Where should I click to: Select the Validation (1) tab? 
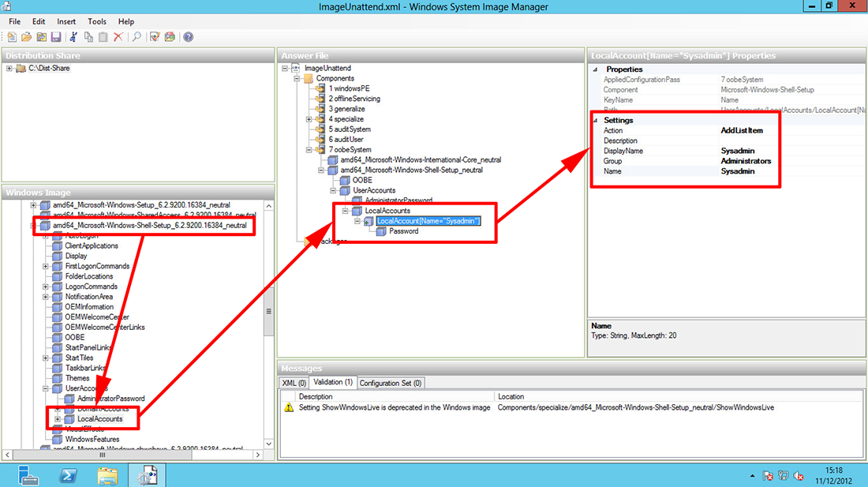pyautogui.click(x=333, y=382)
